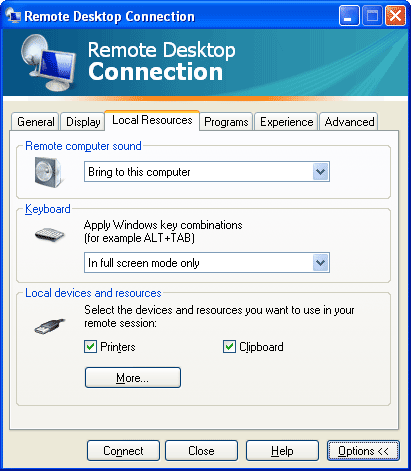Close the window using the red X
This screenshot has width=411, height=471.
pyautogui.click(x=395, y=16)
